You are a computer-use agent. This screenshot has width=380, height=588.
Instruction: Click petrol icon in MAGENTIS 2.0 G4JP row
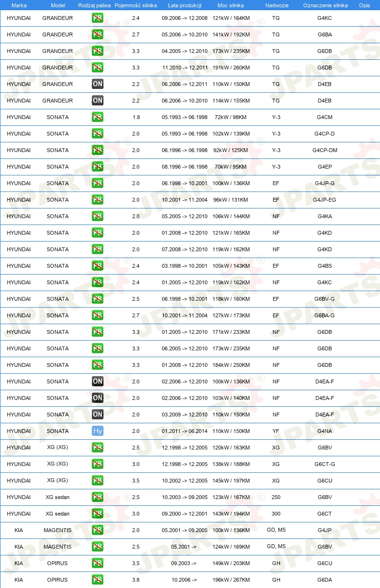point(98,530)
